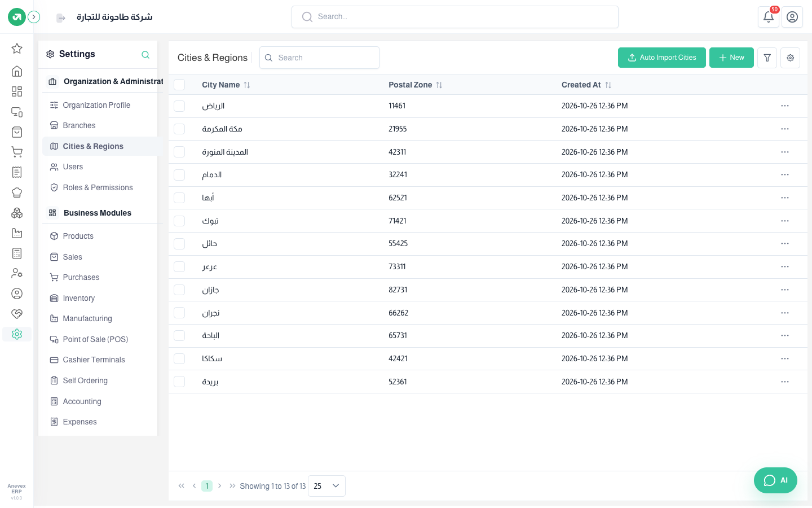812x508 pixels.
Task: Open row actions for الرياض
Action: click(x=784, y=106)
